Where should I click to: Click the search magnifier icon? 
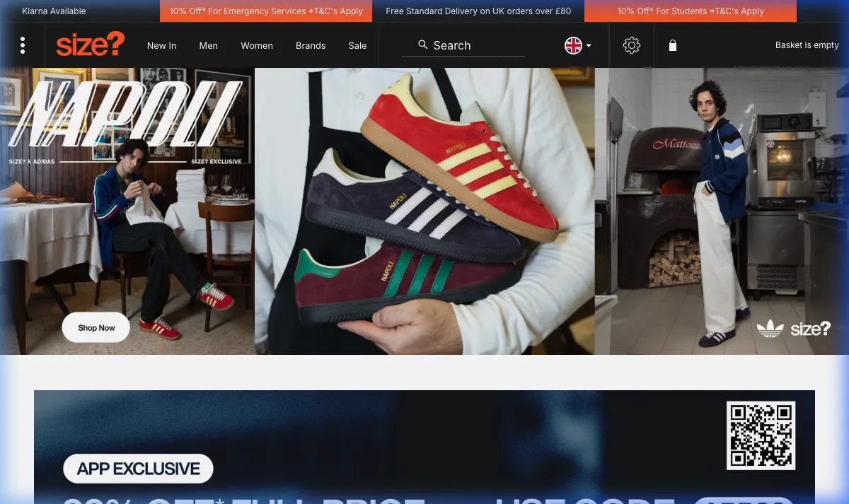click(x=422, y=45)
